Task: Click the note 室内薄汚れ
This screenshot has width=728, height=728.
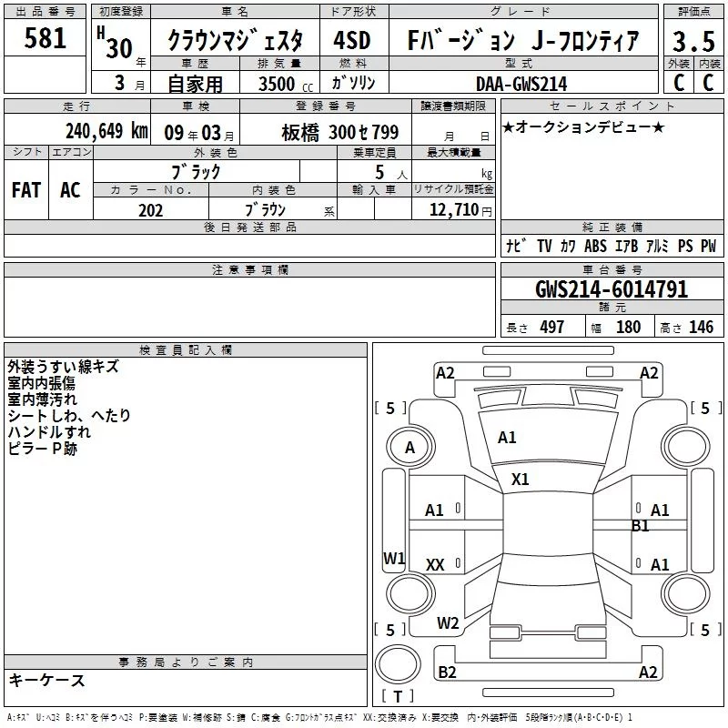Action: [42, 399]
